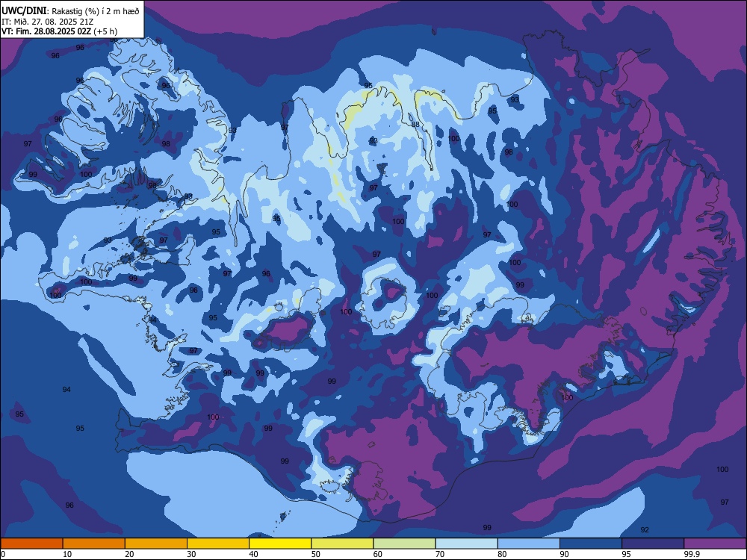Select the bright yellow 40–50 legend swatch

pos(280,544)
